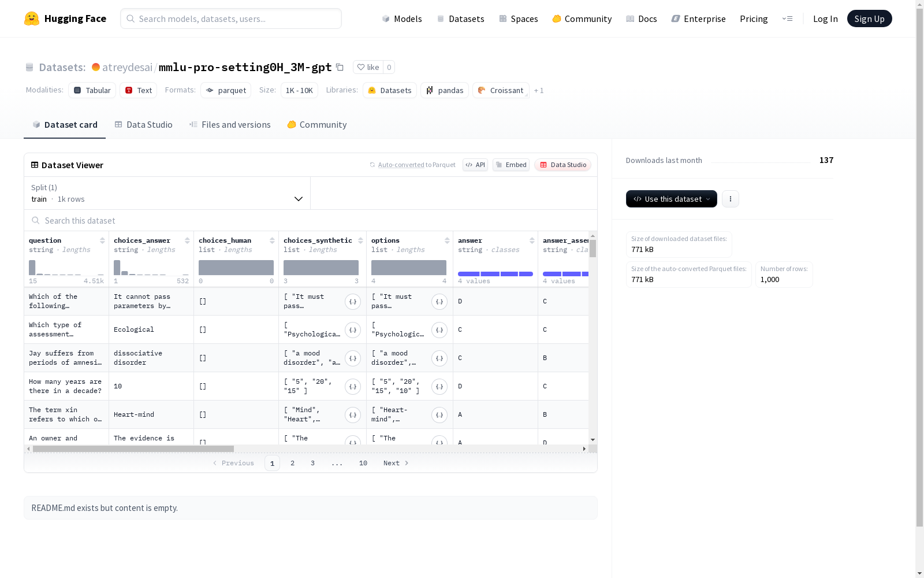Jump to page 10 of the dataset

point(363,463)
